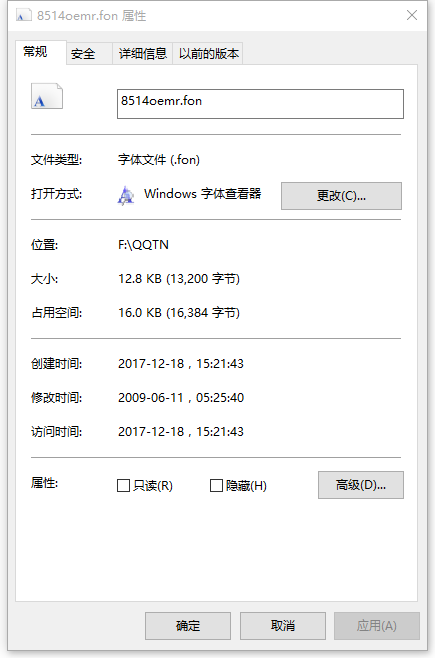Confirm with the 确定 button
Viewport: 435px width, 658px height.
click(x=188, y=626)
